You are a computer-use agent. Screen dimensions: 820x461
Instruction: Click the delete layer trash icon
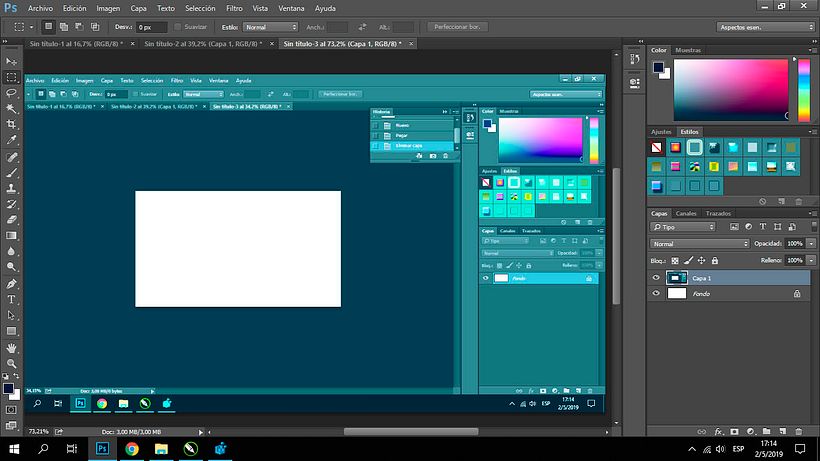(x=799, y=432)
